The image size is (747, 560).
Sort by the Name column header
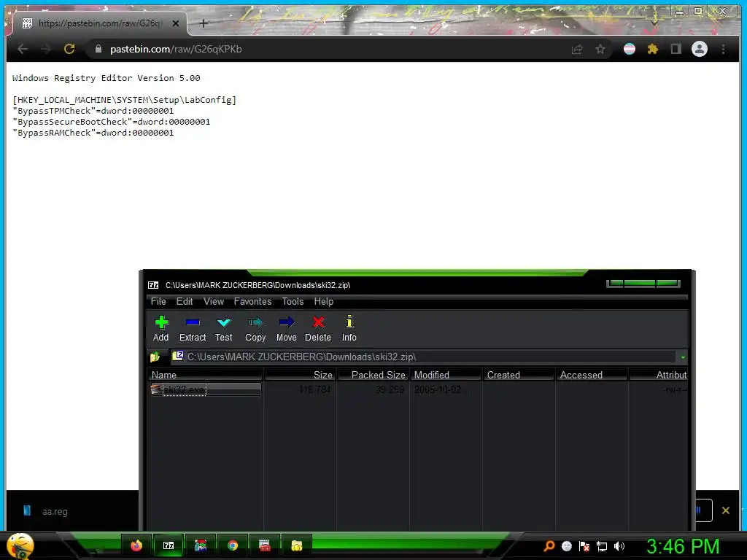point(205,375)
